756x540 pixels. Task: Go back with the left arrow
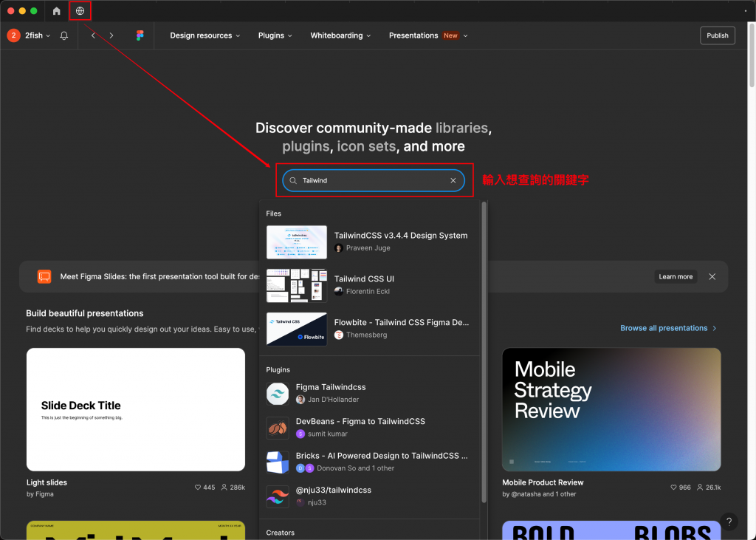[93, 35]
